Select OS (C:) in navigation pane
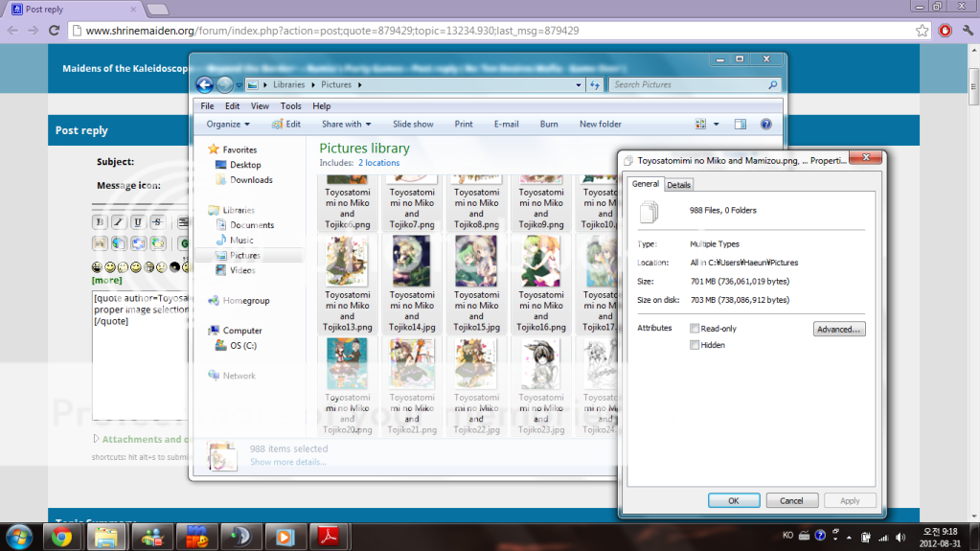This screenshot has width=980, height=551. [x=243, y=345]
